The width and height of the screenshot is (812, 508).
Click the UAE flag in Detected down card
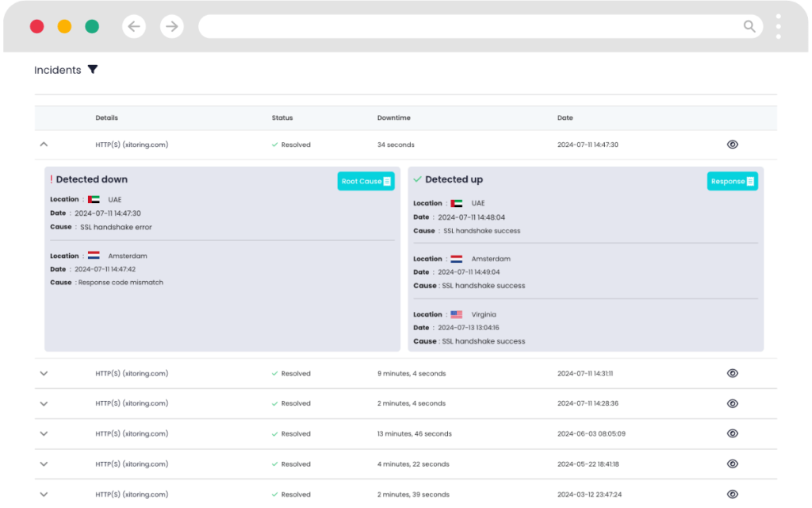[x=93, y=199]
